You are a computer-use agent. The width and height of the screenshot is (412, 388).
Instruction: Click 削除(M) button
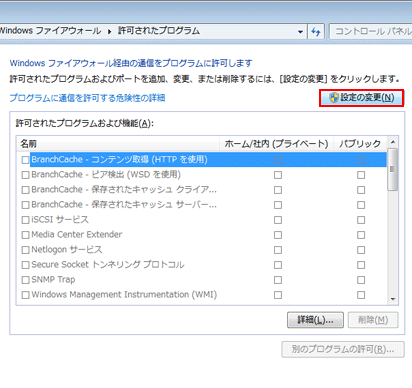(373, 320)
